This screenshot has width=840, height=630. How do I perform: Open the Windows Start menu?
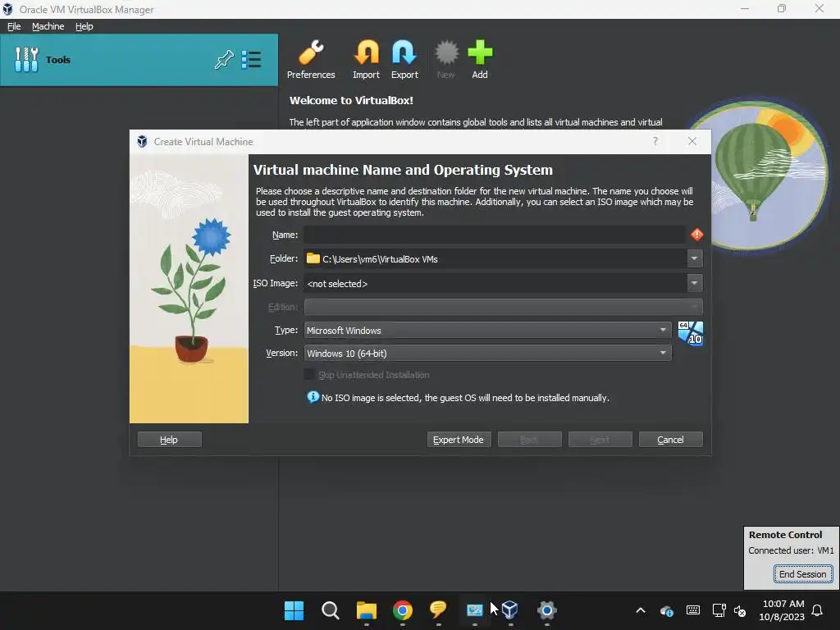pos(294,610)
